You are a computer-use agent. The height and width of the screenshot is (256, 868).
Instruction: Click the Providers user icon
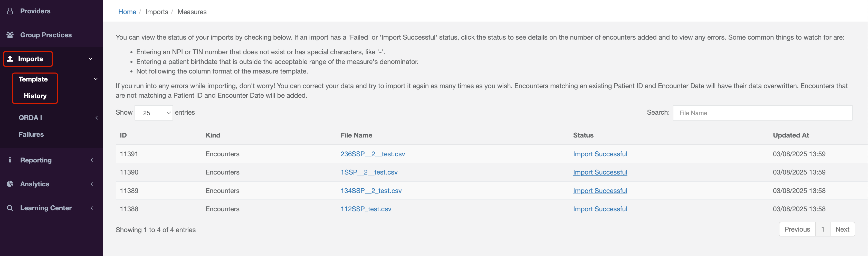[x=10, y=11]
